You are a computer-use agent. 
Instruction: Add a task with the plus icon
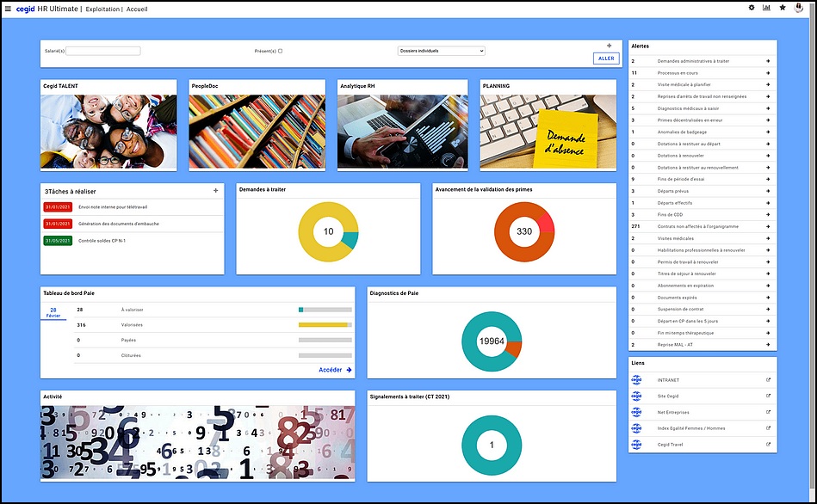(216, 191)
